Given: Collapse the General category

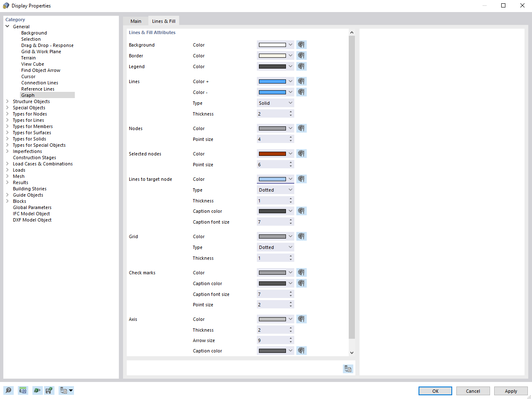Looking at the screenshot, I should (x=7, y=26).
